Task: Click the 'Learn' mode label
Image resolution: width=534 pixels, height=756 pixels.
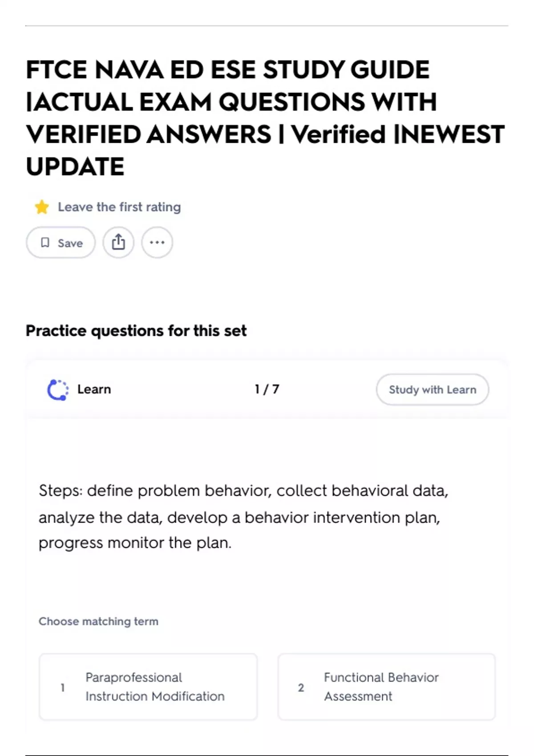Action: 94,390
